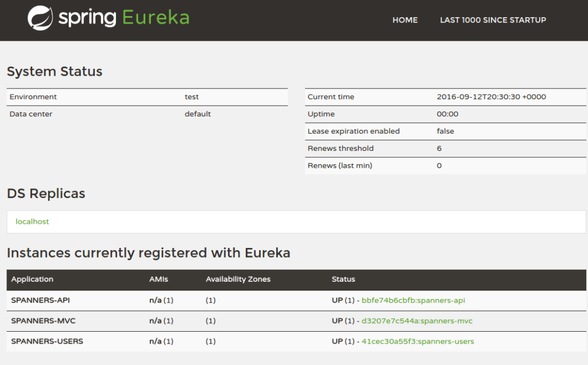The height and width of the screenshot is (365, 588).
Task: Open the HOME navigation item
Action: point(405,20)
